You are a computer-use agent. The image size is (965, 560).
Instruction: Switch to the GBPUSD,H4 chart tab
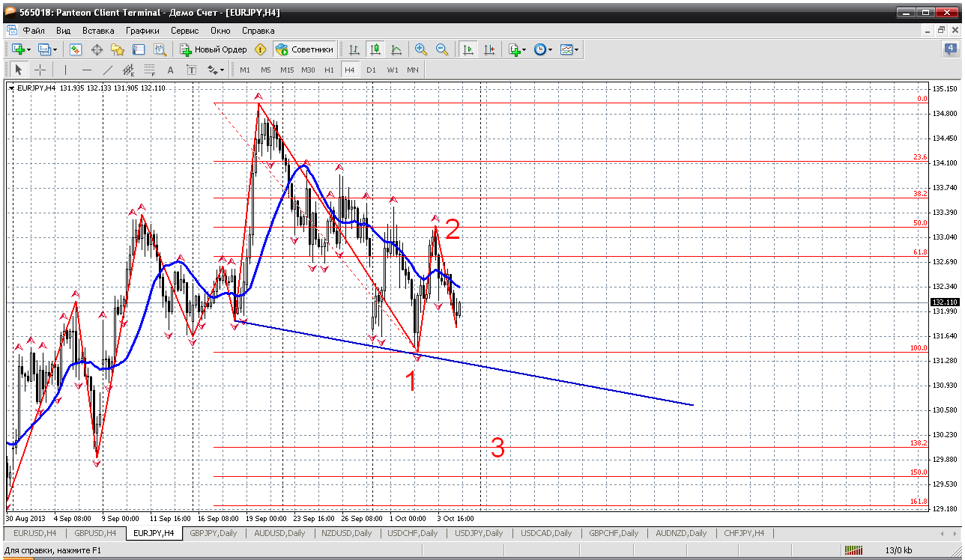(97, 533)
